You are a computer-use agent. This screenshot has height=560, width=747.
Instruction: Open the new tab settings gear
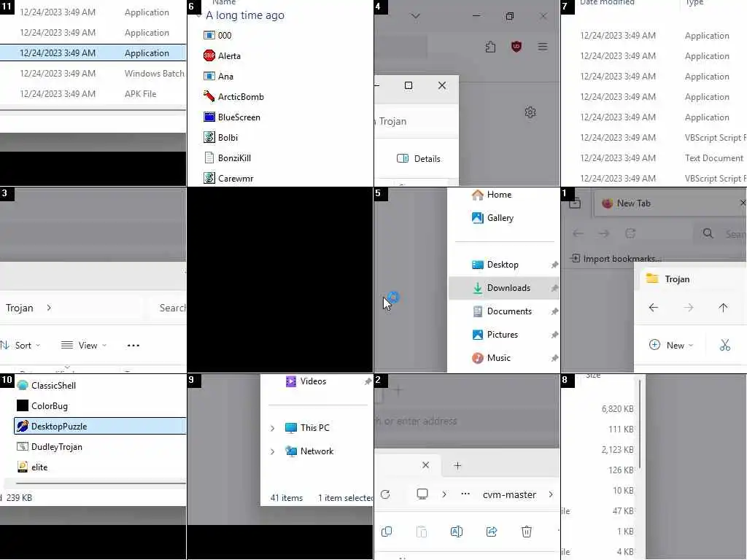(x=530, y=112)
